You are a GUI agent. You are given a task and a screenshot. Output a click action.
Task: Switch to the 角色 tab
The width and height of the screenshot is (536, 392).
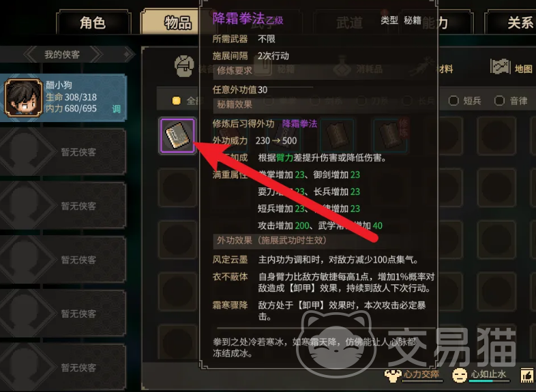pyautogui.click(x=93, y=22)
